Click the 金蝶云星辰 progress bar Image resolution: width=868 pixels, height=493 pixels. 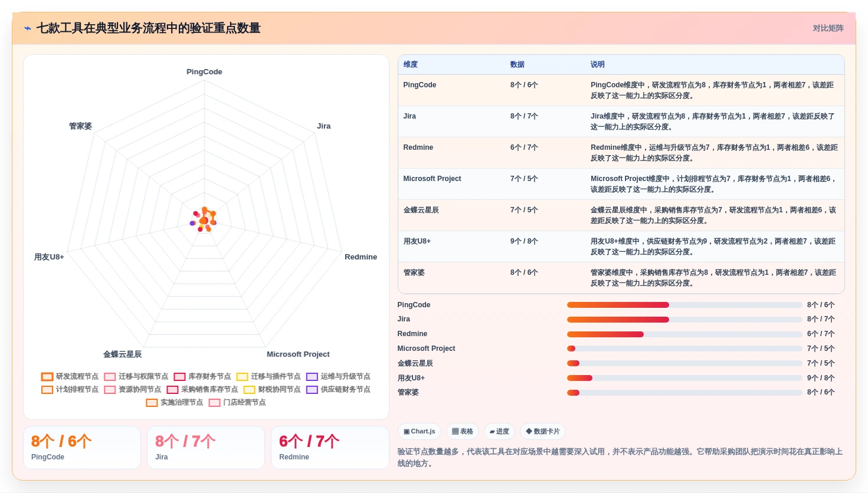pyautogui.click(x=684, y=363)
